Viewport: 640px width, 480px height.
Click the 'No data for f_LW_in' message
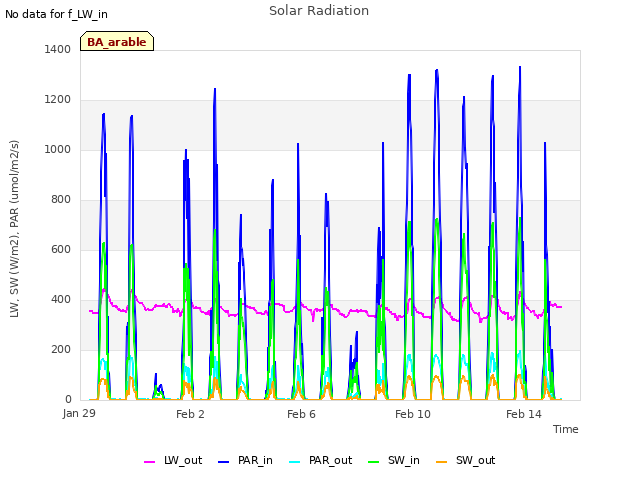pyautogui.click(x=56, y=14)
